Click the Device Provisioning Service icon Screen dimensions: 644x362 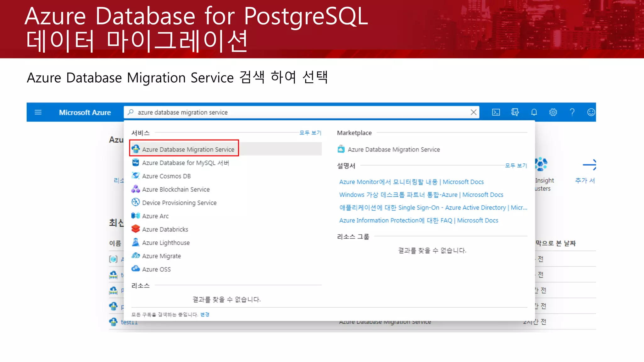pyautogui.click(x=136, y=202)
